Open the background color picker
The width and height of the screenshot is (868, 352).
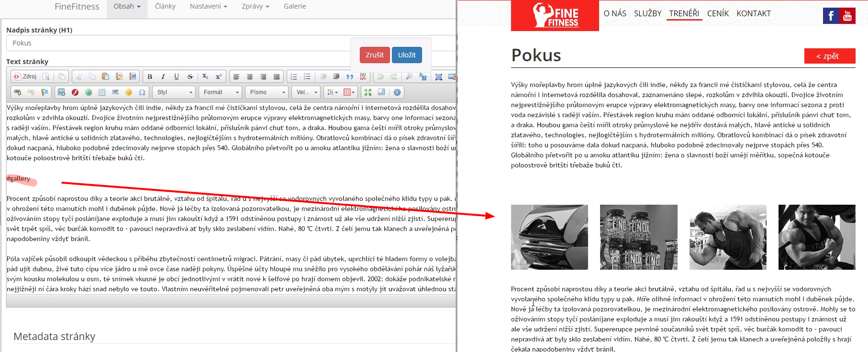349,92
